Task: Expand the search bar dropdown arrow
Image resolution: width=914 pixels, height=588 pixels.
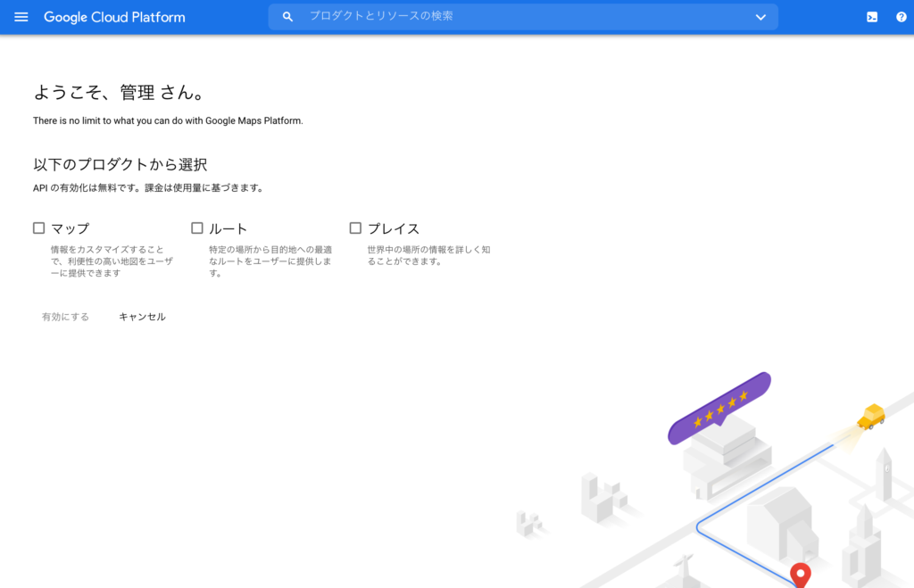Action: click(760, 17)
